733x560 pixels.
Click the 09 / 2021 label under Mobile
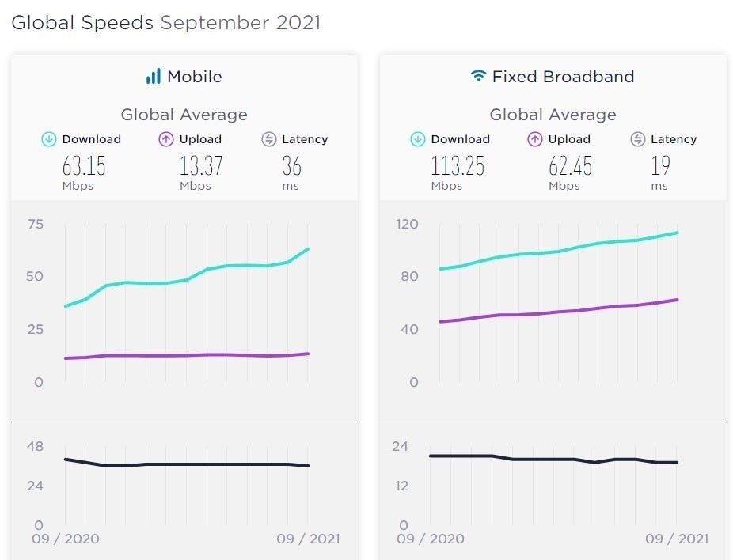click(308, 539)
